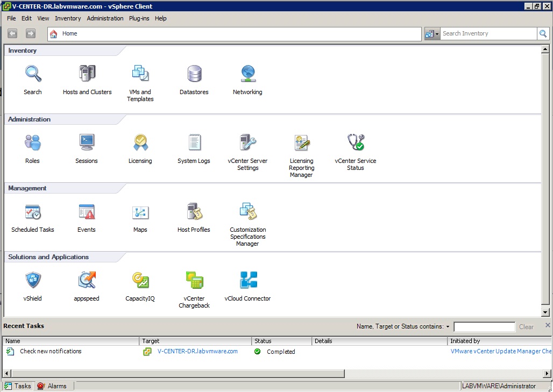The width and height of the screenshot is (553, 392).
Task: Open the Search inventory icon
Action: tap(33, 73)
